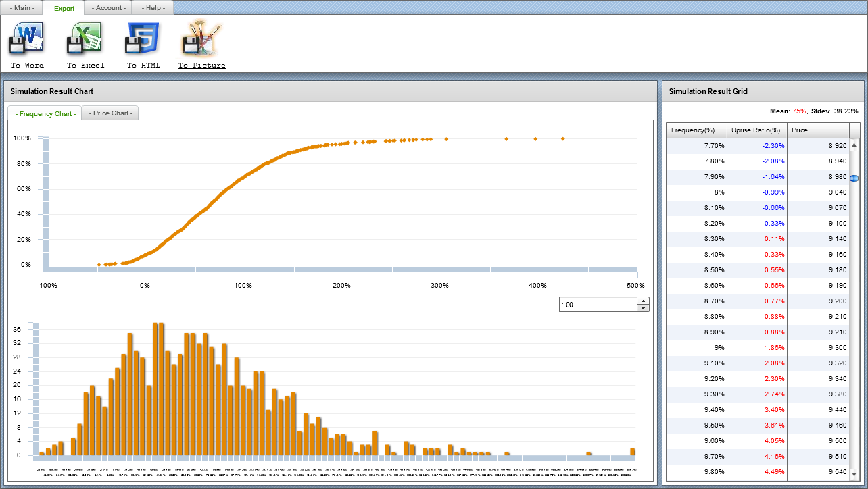Click the blue marker beside the 8,980 row

854,178
